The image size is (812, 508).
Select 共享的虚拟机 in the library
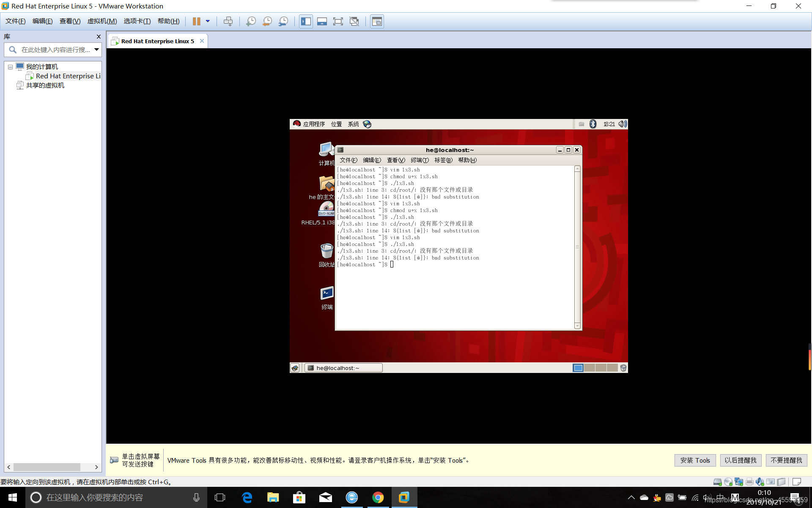pos(45,85)
